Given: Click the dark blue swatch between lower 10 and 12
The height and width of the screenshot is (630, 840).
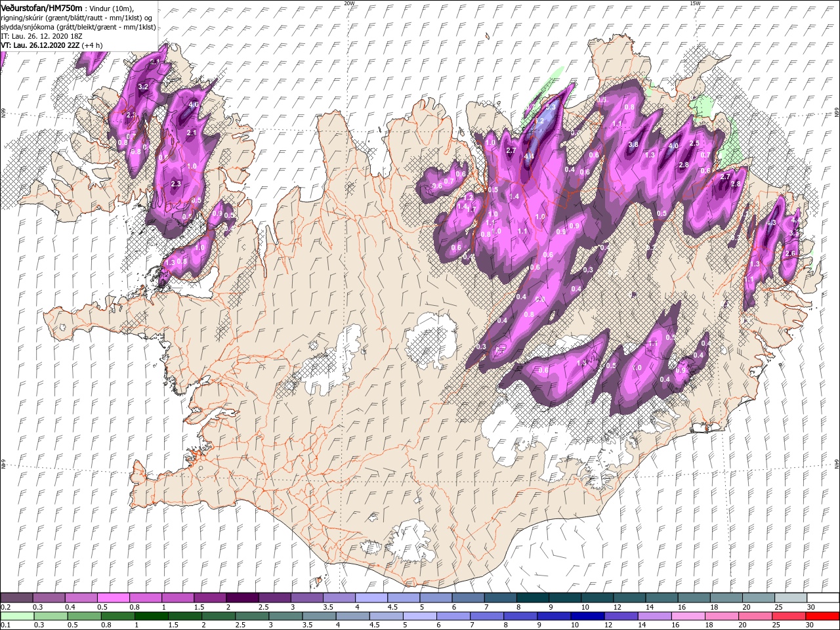Looking at the screenshot, I should pyautogui.click(x=587, y=617).
